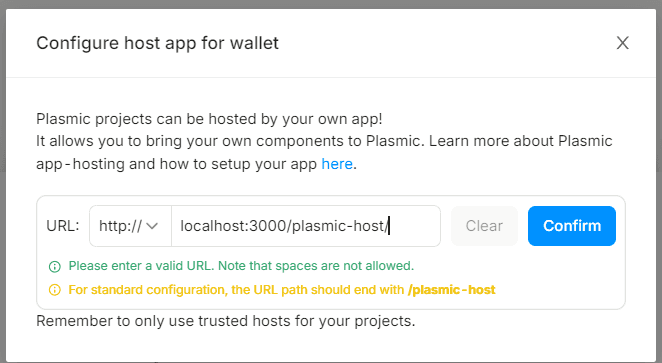Click the blue Confirm button

(x=572, y=226)
